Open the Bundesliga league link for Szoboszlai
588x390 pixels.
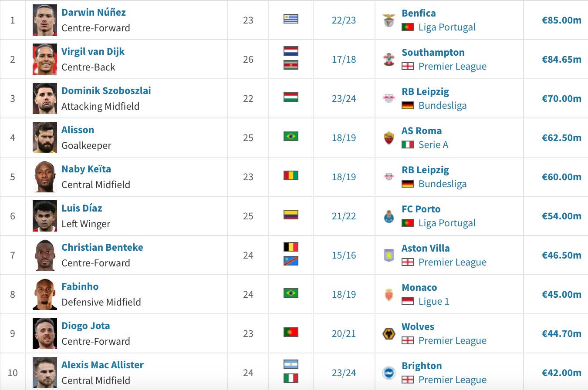click(x=443, y=106)
